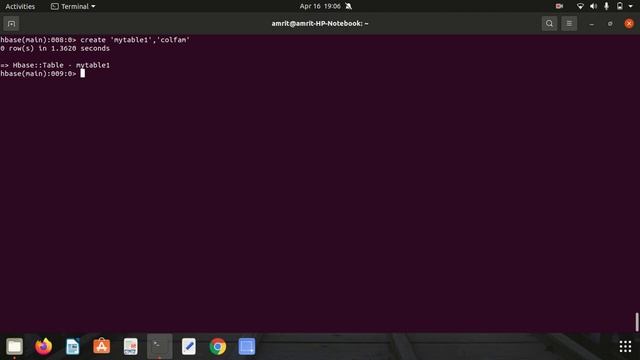The width and height of the screenshot is (640, 360).
Task: Open the document viewer dock icon
Action: tap(131, 347)
